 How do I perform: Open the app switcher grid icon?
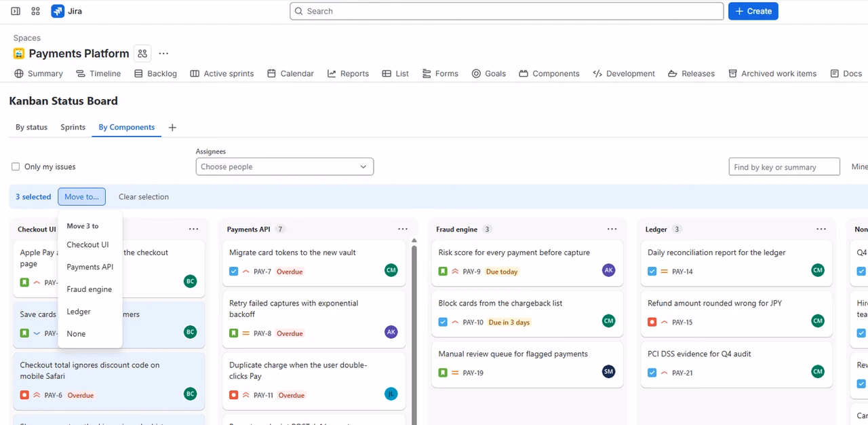[36, 11]
